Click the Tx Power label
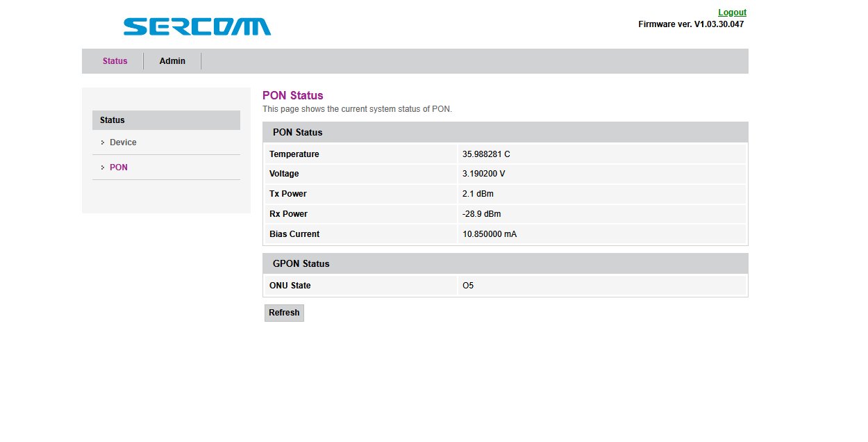868x442 pixels. click(288, 194)
